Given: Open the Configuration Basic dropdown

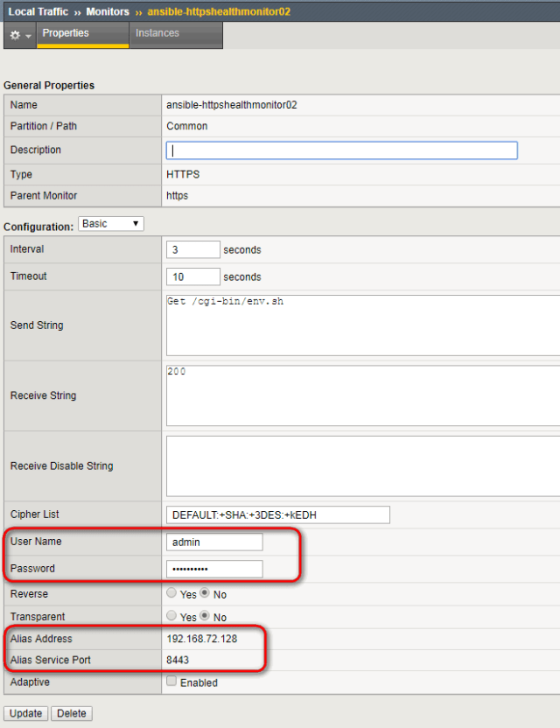Looking at the screenshot, I should point(110,223).
